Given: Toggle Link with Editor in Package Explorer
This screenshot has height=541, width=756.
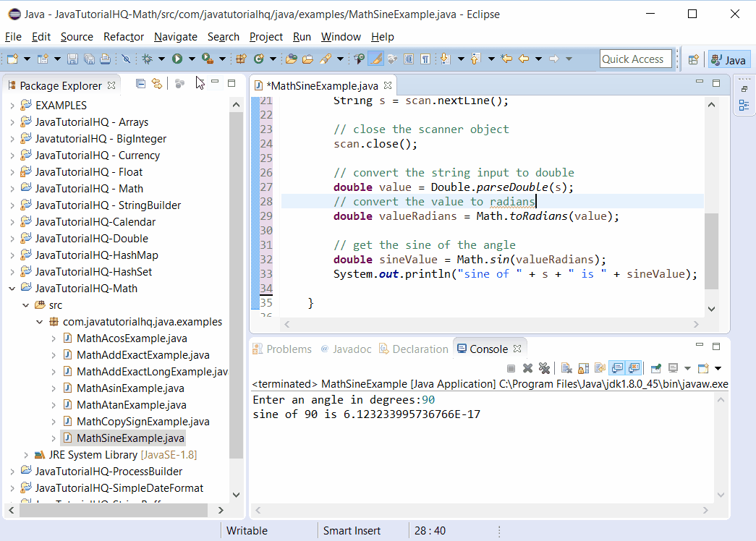Looking at the screenshot, I should tap(156, 85).
